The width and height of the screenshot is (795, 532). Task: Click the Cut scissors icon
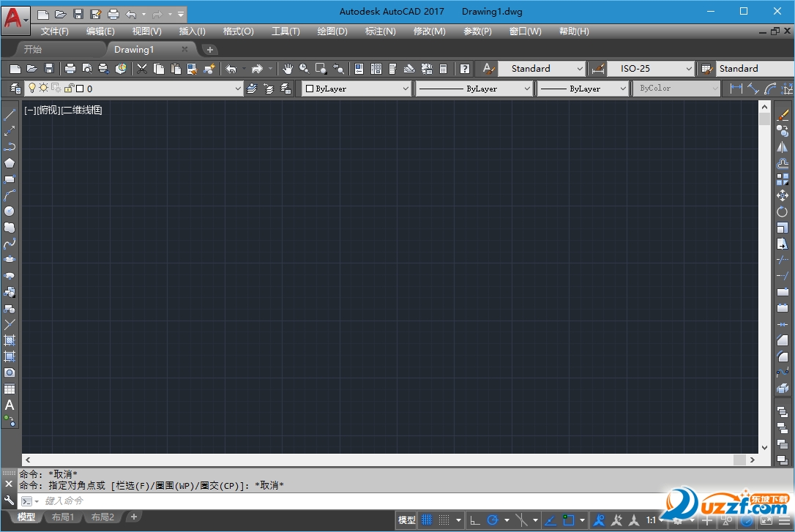point(142,68)
